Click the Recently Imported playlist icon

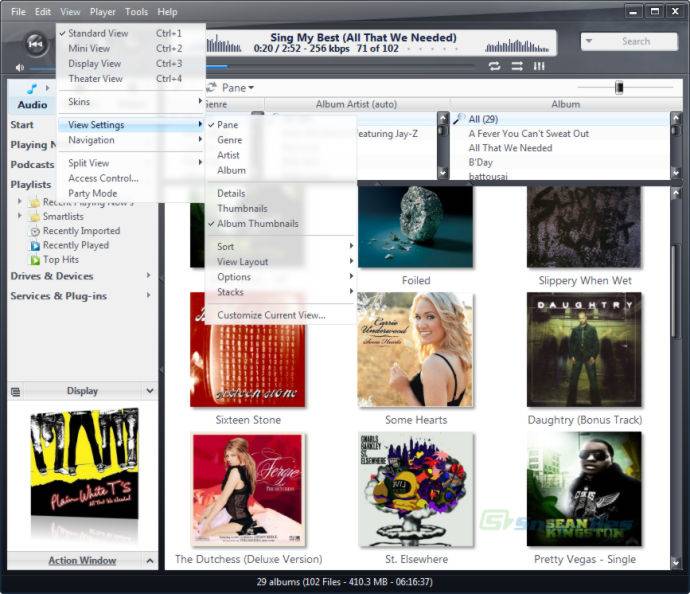(34, 231)
